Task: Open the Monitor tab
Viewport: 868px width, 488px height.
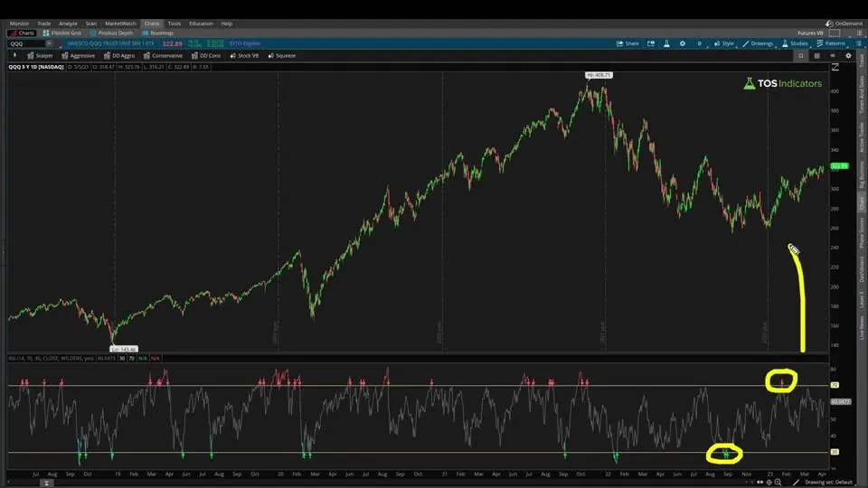Action: point(19,23)
